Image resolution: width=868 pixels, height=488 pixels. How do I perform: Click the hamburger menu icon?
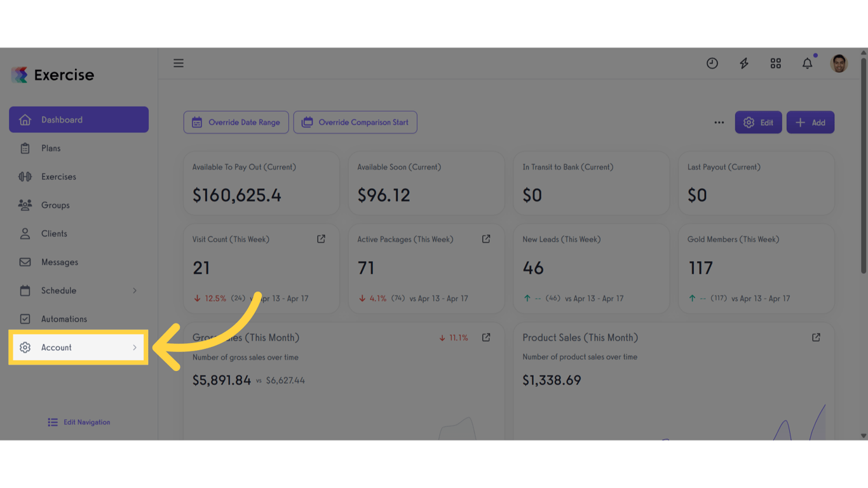point(179,63)
